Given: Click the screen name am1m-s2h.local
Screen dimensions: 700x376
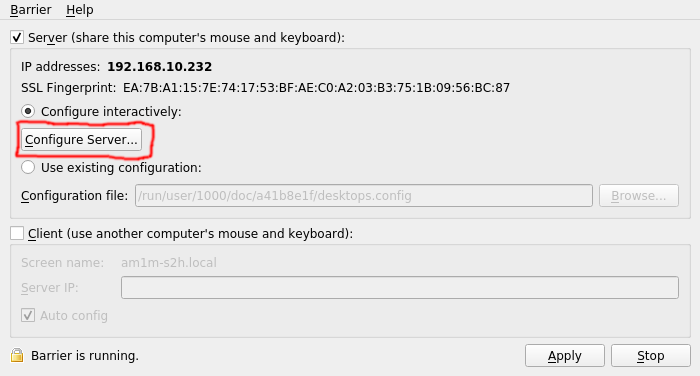Looking at the screenshot, I should tap(169, 263).
